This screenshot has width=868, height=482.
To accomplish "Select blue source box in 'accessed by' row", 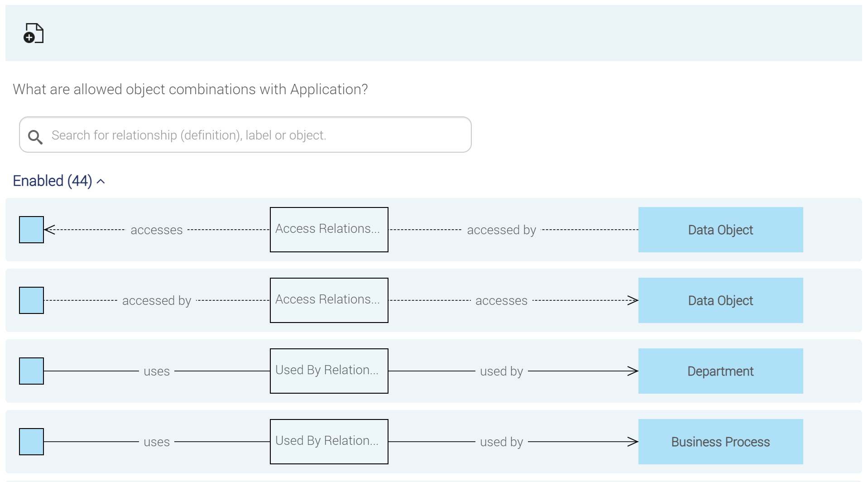I will (x=31, y=300).
